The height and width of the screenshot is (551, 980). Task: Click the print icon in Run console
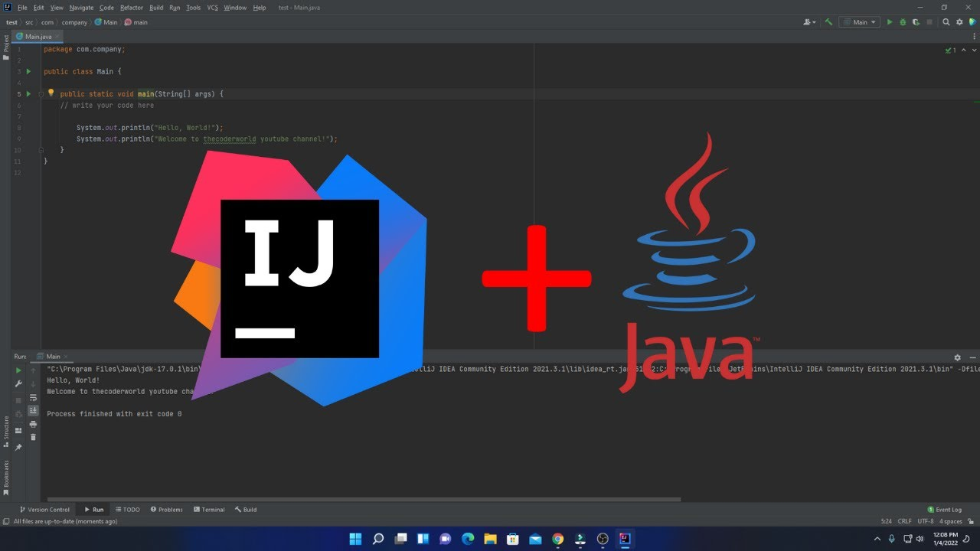pos(33,424)
